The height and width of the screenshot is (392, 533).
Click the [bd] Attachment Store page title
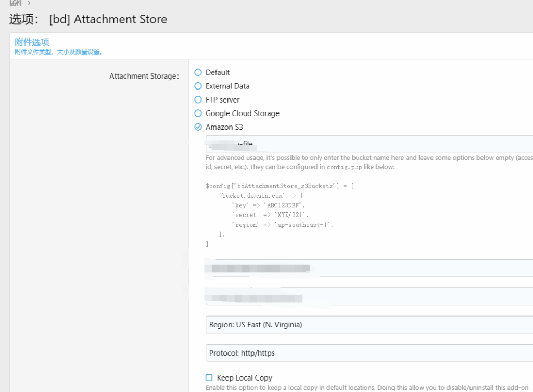coord(108,20)
